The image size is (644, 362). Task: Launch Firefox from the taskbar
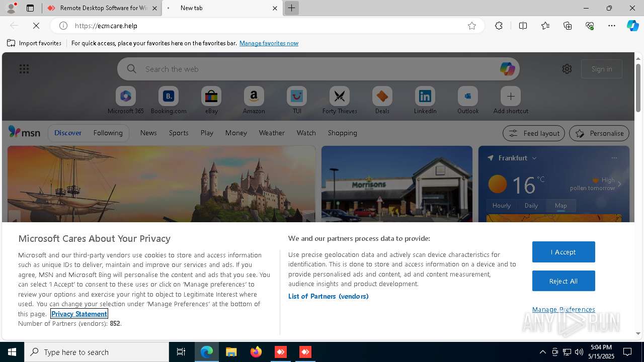(x=256, y=352)
